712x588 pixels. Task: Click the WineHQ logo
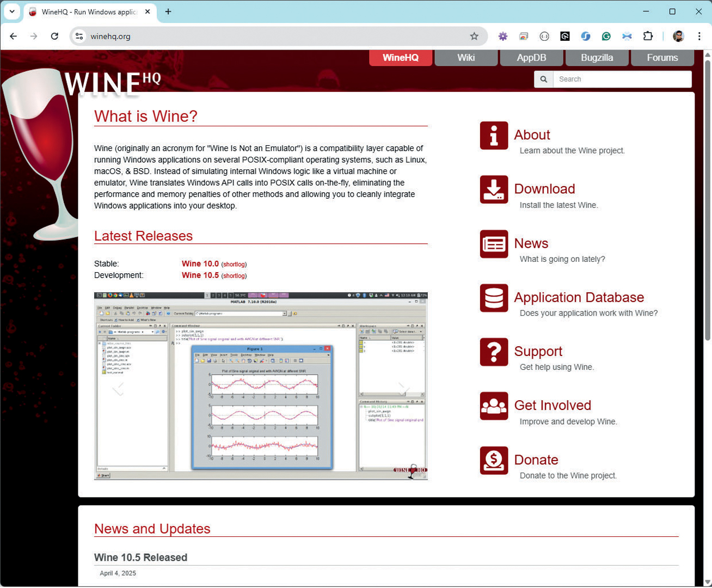click(x=112, y=83)
